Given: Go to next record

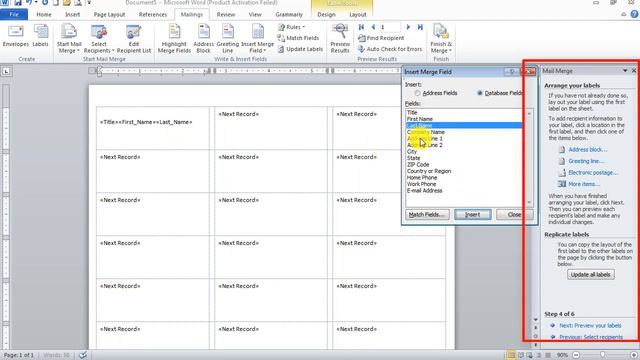Looking at the screenshot, I should (408, 27).
